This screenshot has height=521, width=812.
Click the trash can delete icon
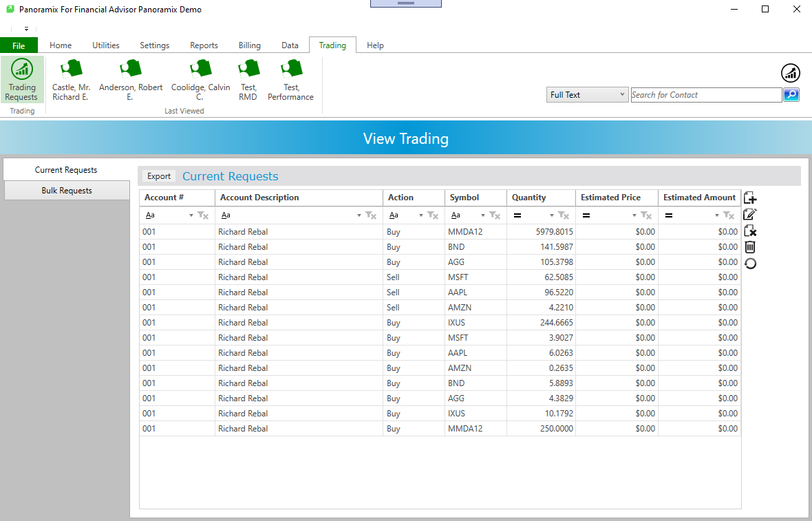click(x=750, y=247)
